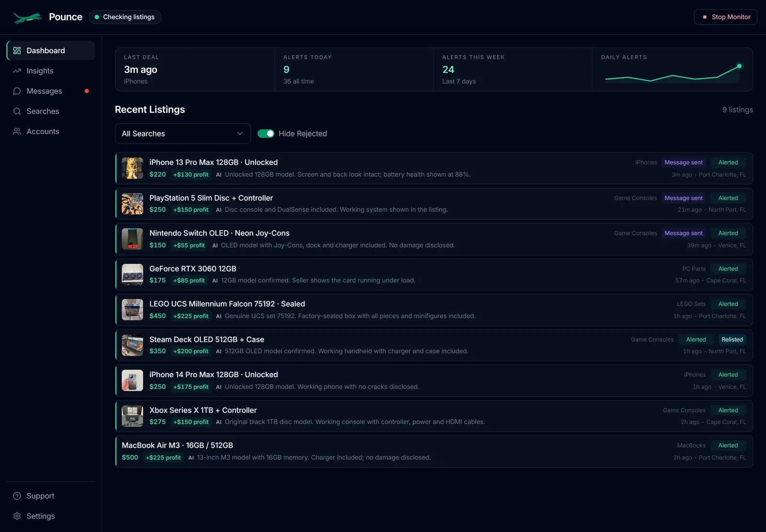Open the iPhone 14 Pro Max thumbnail

tap(132, 381)
